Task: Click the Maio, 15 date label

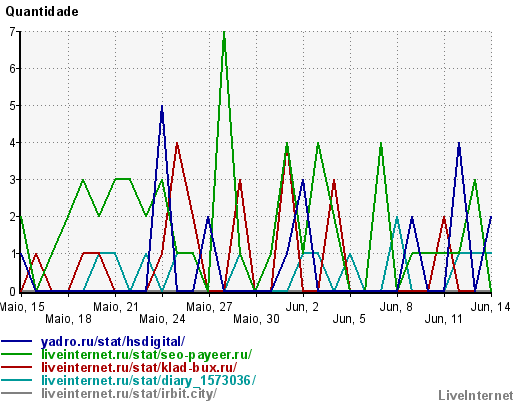Action: pos(22,307)
